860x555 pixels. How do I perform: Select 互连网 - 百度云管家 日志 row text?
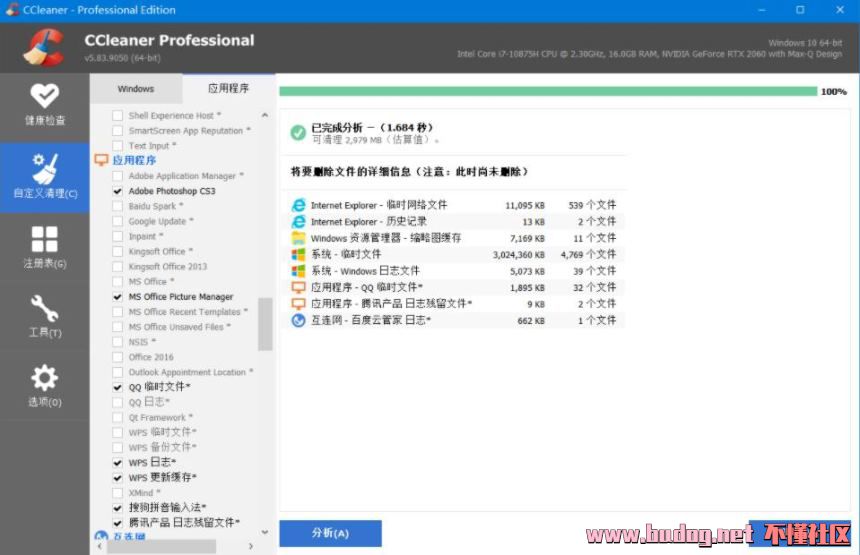[371, 320]
